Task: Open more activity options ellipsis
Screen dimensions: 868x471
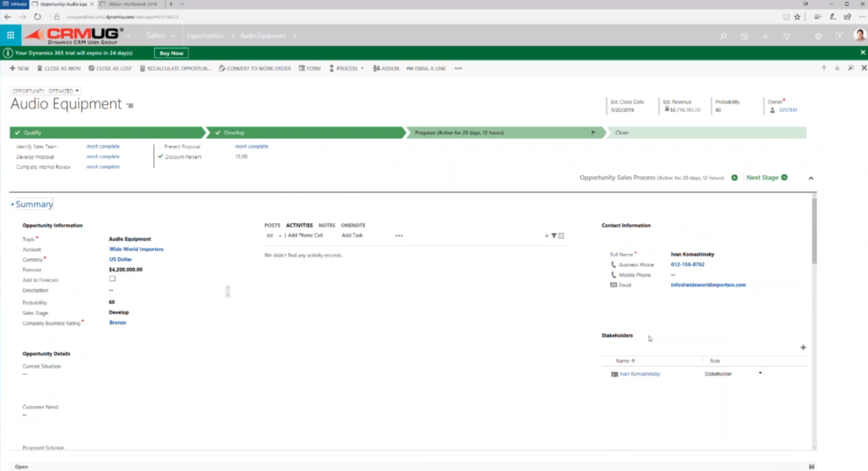Action: point(399,235)
